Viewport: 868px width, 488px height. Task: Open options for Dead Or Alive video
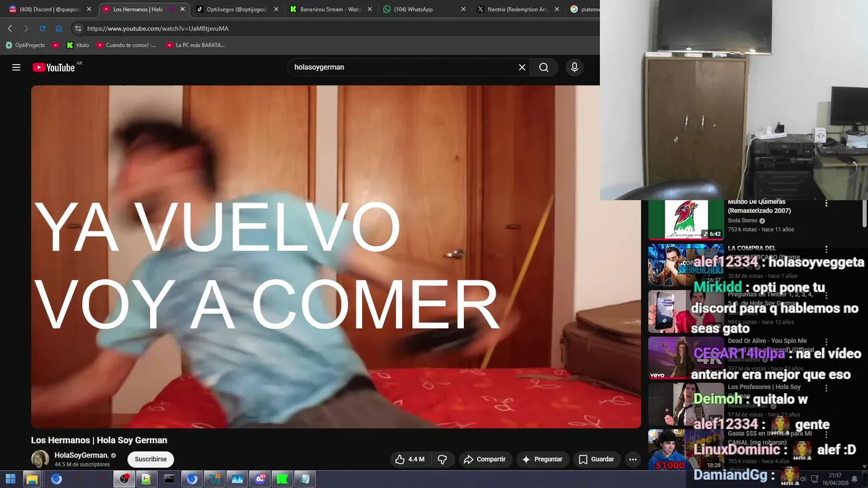pos(826,342)
